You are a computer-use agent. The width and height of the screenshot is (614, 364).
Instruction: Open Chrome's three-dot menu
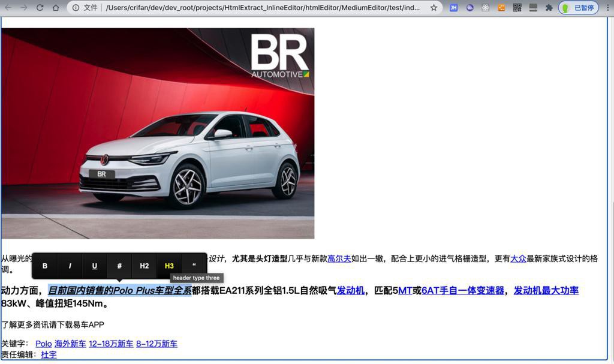(x=608, y=7)
